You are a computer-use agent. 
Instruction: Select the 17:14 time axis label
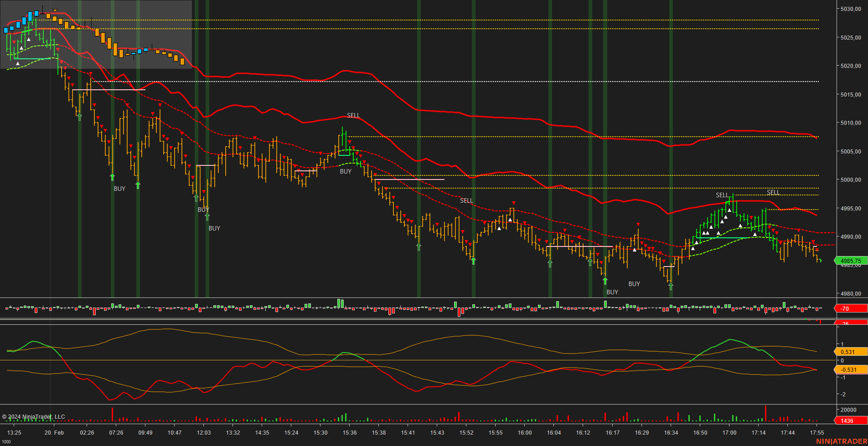tap(759, 433)
